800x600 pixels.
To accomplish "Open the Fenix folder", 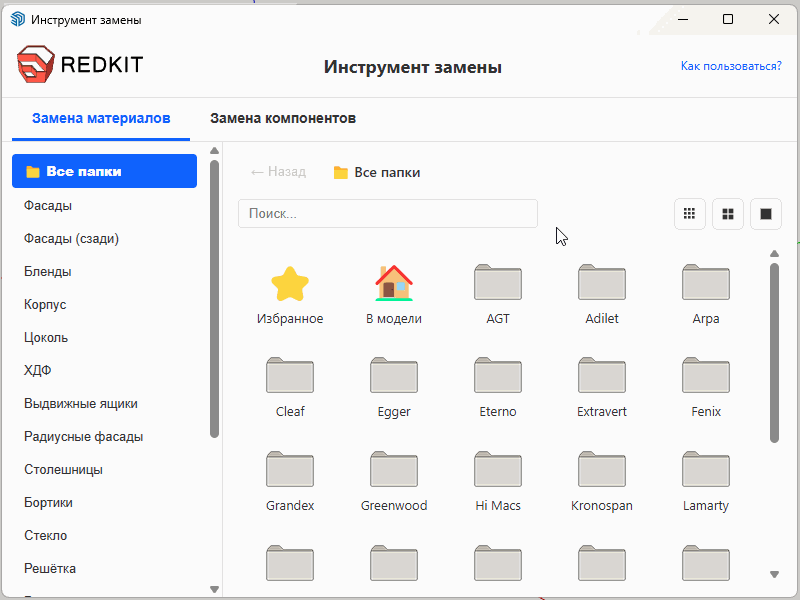I will tap(706, 389).
